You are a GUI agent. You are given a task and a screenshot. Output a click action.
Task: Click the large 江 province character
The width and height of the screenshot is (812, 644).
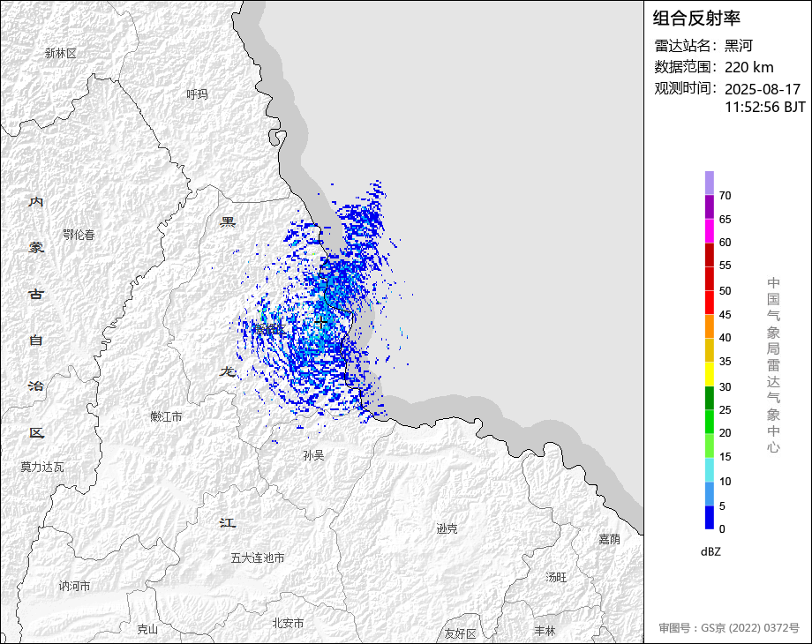228,522
